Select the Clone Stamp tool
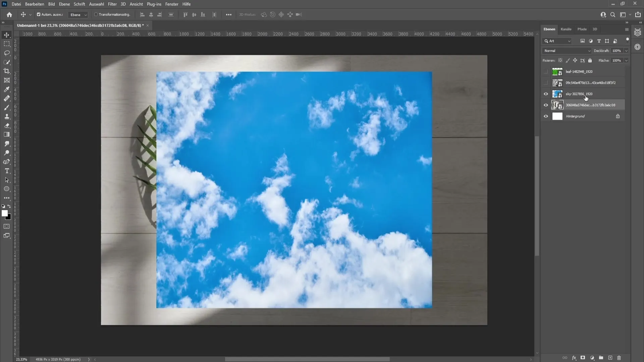Screen dimensions: 644x362 (7, 116)
